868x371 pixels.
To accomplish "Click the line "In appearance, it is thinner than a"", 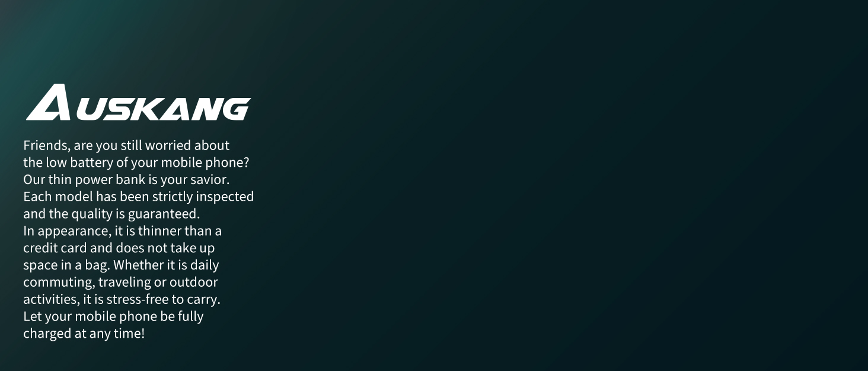I will [x=122, y=230].
